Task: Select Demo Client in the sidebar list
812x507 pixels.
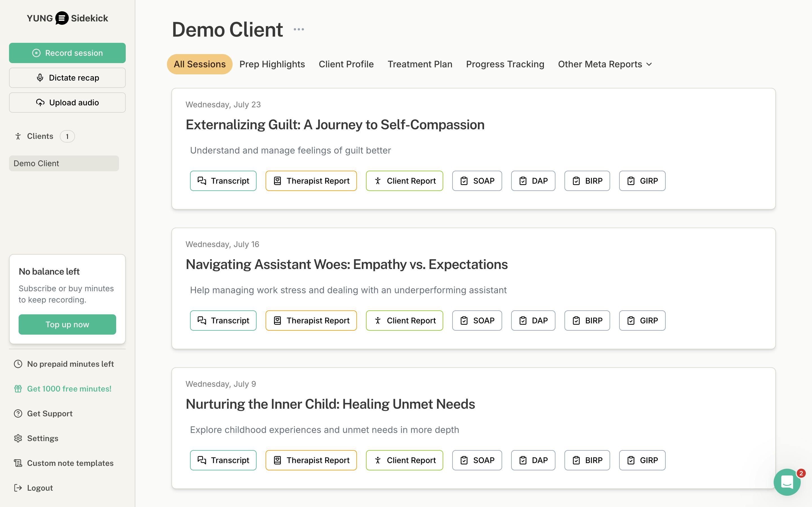Action: 64,163
